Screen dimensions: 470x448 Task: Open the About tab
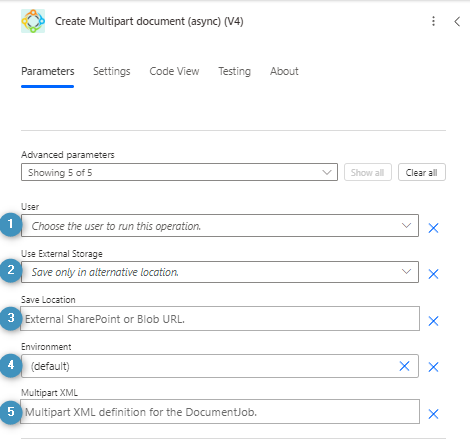tap(284, 71)
